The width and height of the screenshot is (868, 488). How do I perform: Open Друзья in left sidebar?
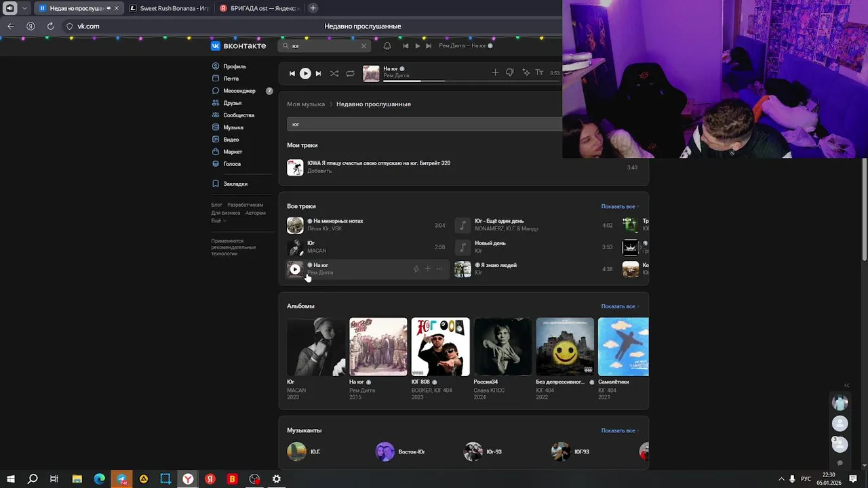232,103
